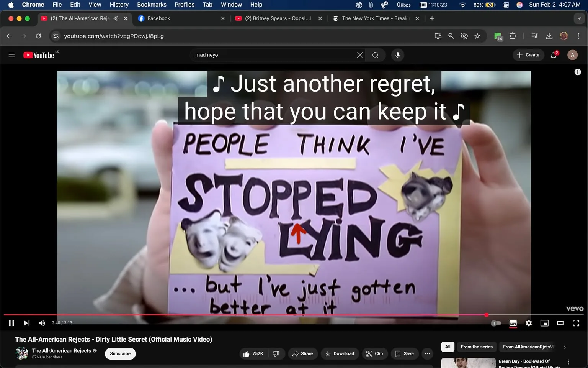The height and width of the screenshot is (368, 588).
Task: Expand more actions menu beside Save
Action: click(x=427, y=353)
